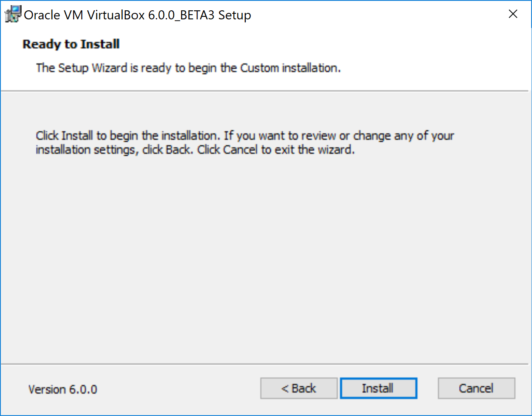This screenshot has width=532, height=416.
Task: Click "Click Cancel to exit the wizard" sentence
Action: [276, 150]
